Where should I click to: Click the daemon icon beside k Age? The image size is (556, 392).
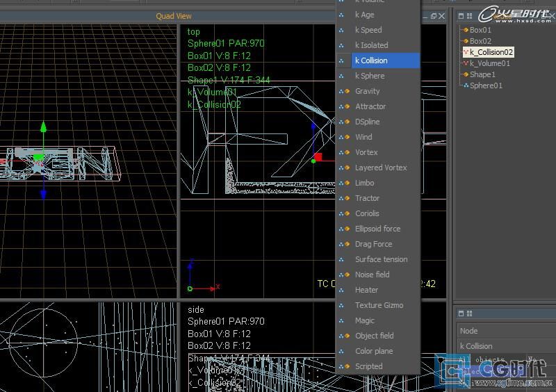coord(341,15)
